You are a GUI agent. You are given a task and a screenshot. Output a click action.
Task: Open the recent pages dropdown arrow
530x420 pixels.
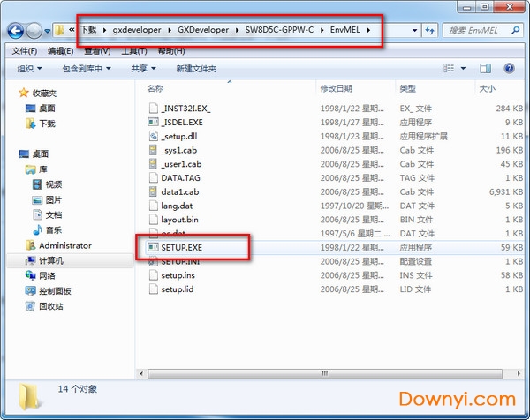coord(48,31)
